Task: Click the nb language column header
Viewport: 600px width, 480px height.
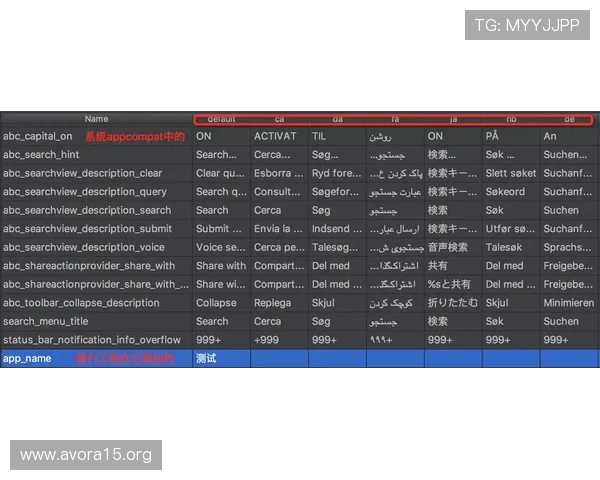Action: (511, 119)
